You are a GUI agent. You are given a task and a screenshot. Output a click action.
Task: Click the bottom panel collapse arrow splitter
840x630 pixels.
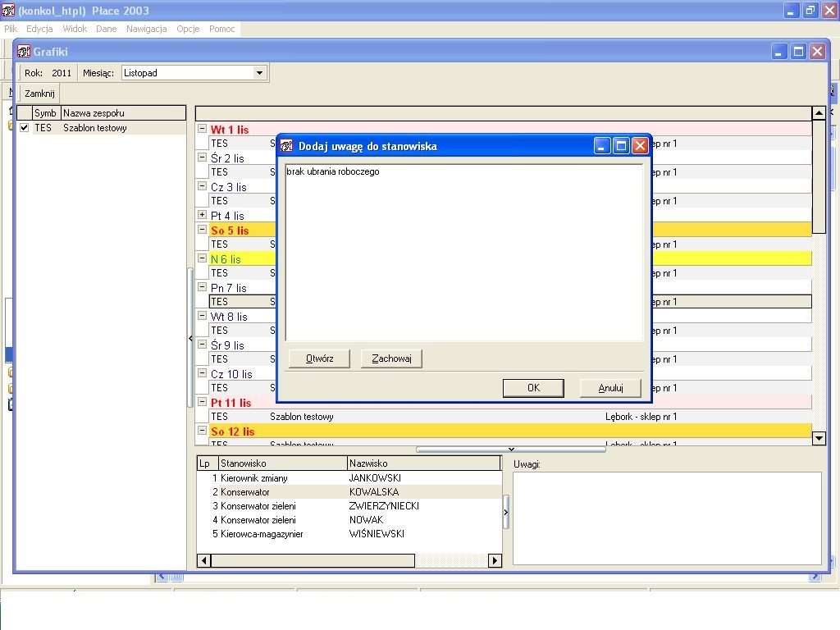click(x=511, y=450)
